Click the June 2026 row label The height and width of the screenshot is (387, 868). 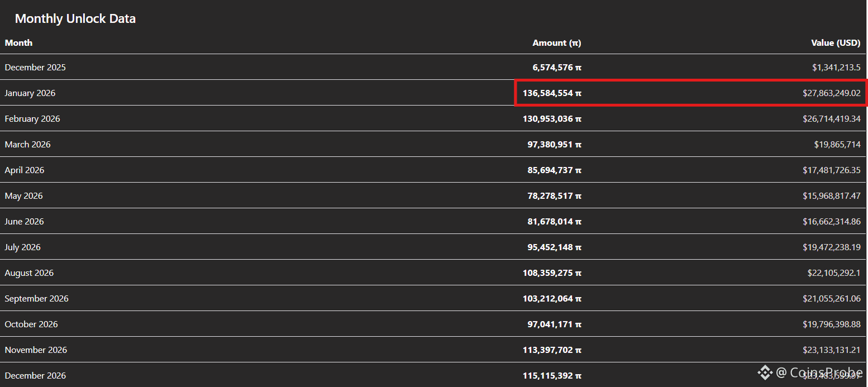point(24,222)
